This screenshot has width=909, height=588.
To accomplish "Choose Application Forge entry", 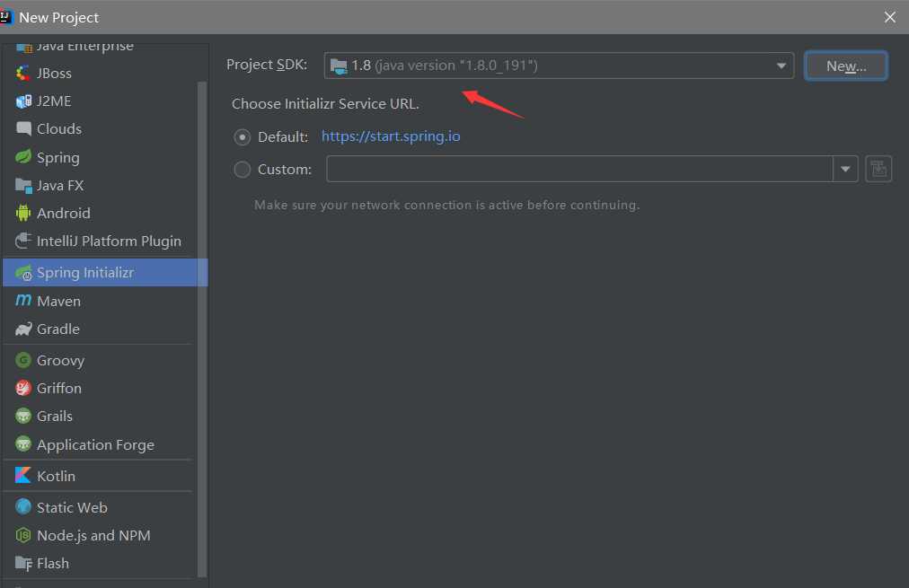I will click(101, 444).
